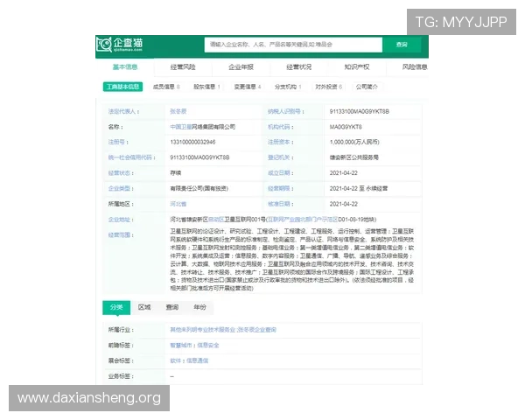Switch to lower 查询 tab
The height and width of the screenshot is (420, 525).
[x=172, y=307]
